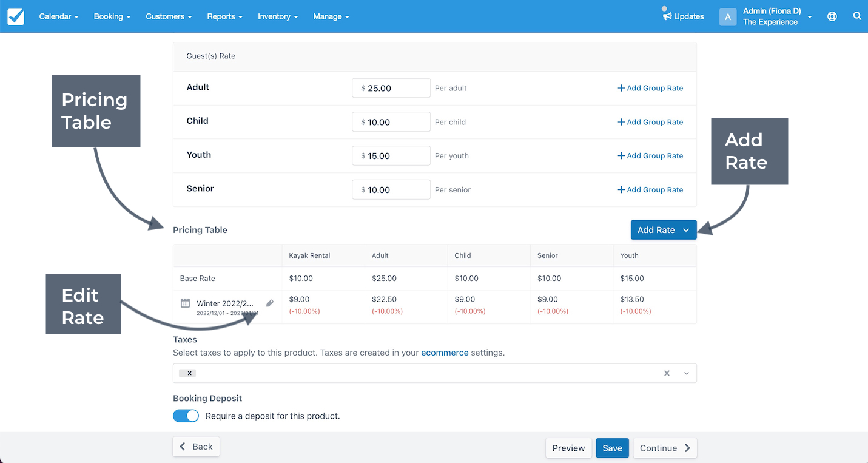
Task: Expand the Taxes dropdown chevron
Action: tap(687, 373)
